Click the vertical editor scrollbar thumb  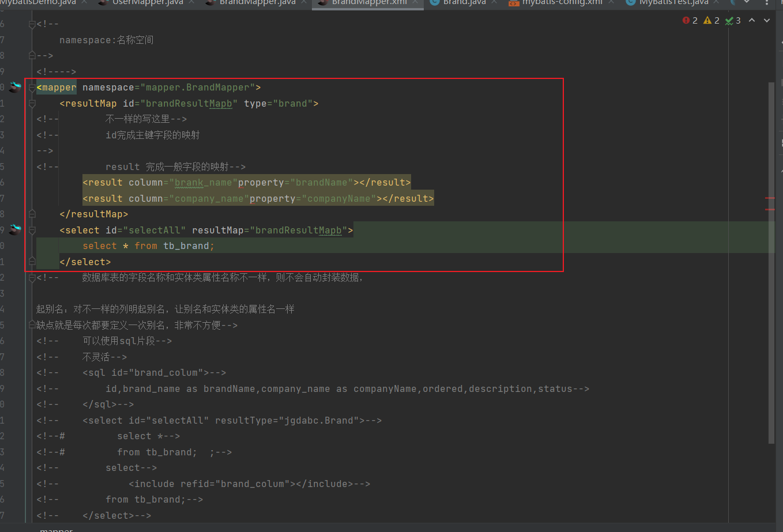click(x=771, y=262)
